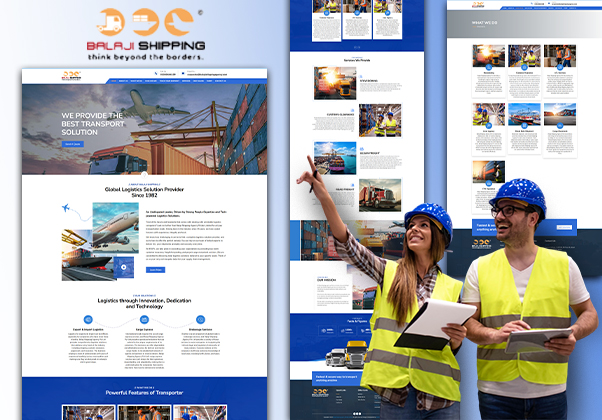602x420 pixels.
Task: Click the footer logo in right mockup
Action: click(481, 243)
